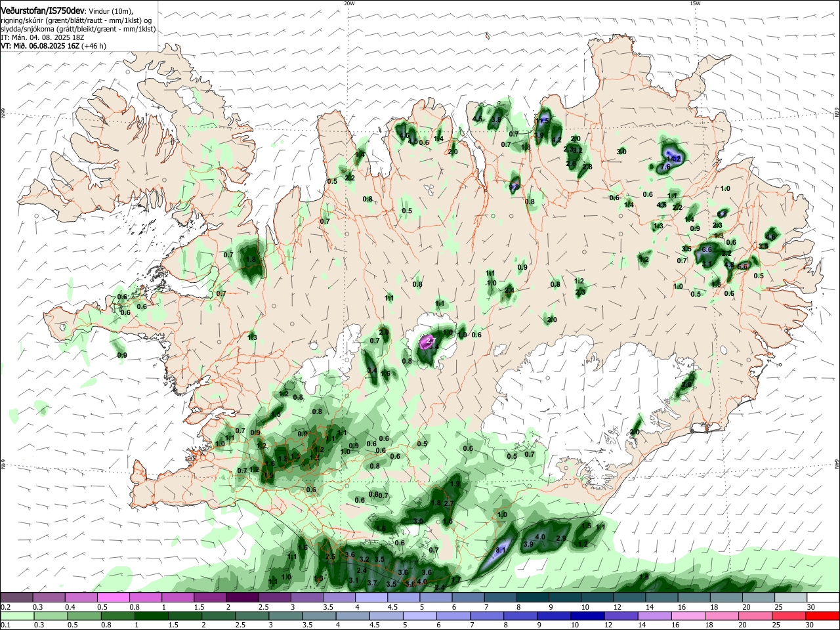Click top legend swatch between 0.2 and 0.3
This screenshot has width=840, height=630.
(x=16, y=597)
